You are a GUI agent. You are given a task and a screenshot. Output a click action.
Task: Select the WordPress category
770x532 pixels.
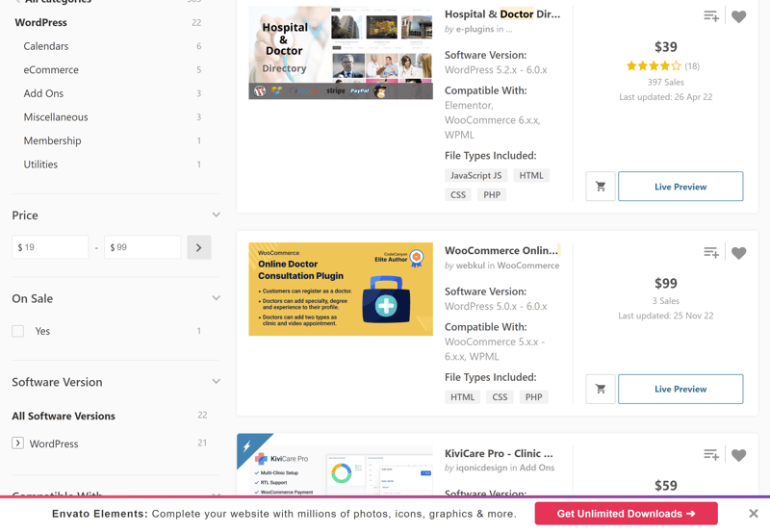(x=40, y=22)
